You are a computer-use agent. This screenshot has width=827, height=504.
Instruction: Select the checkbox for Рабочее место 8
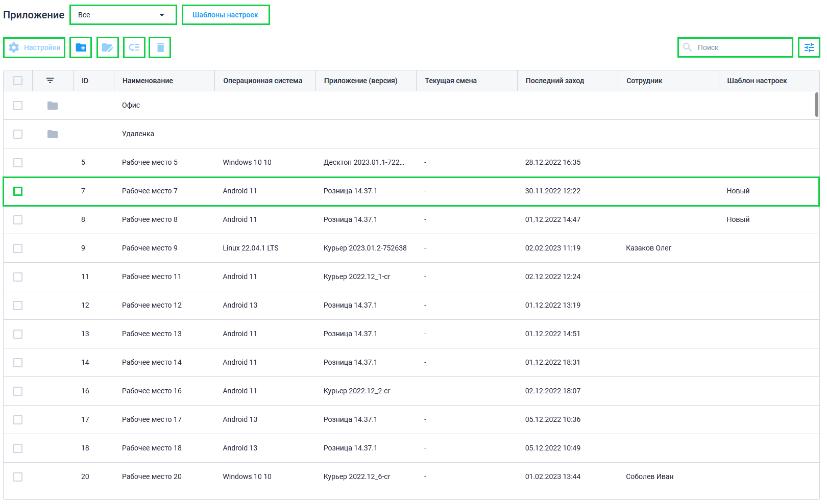point(18,220)
